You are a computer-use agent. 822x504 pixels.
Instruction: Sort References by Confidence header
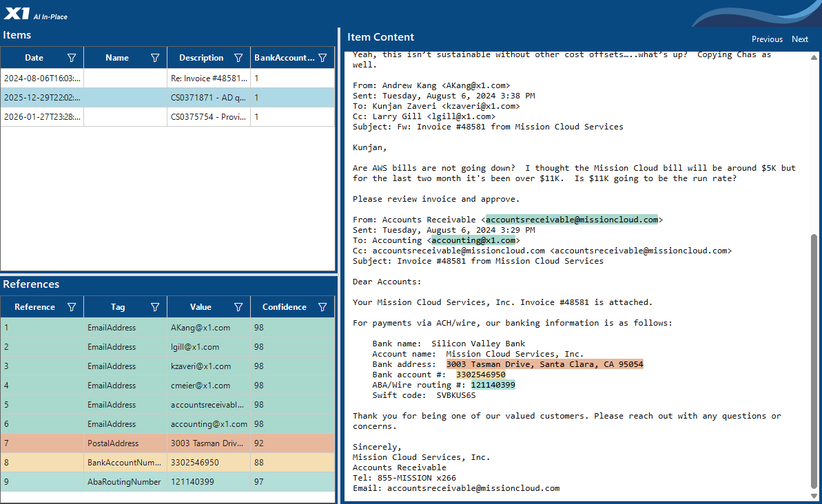click(x=285, y=307)
